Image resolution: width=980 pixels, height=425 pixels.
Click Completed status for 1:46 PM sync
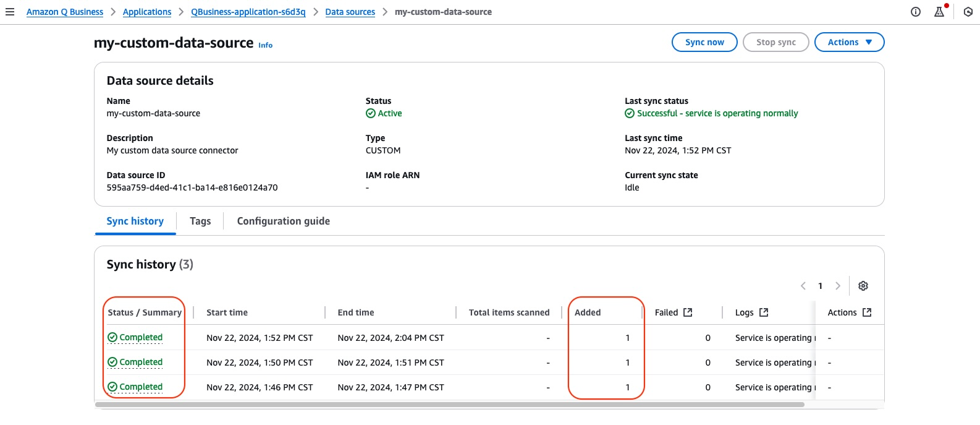[141, 387]
